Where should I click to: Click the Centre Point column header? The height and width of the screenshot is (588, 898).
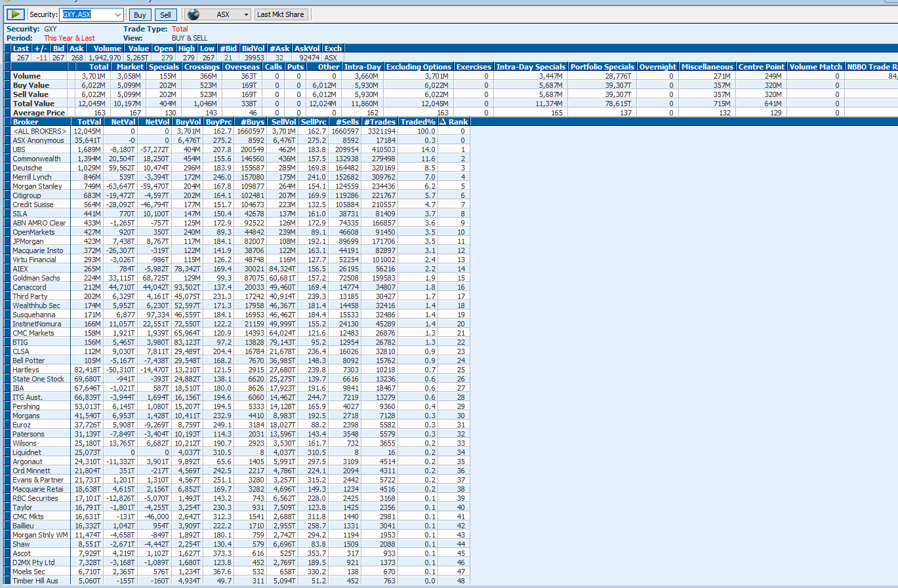pyautogui.click(x=761, y=67)
